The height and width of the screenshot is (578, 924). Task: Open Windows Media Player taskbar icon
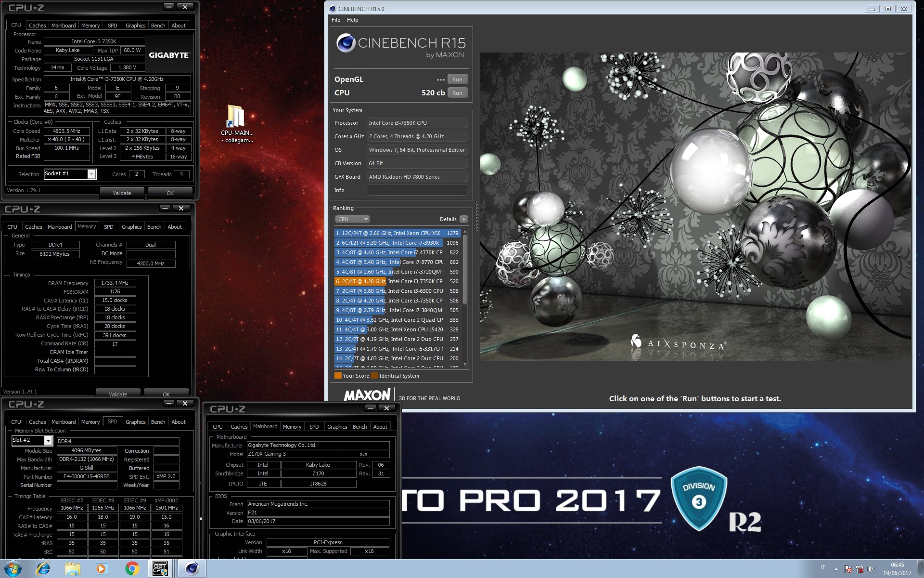(101, 568)
